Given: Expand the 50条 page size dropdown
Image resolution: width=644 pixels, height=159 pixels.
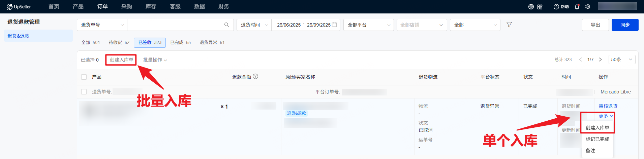Looking at the screenshot, I should pos(621,59).
